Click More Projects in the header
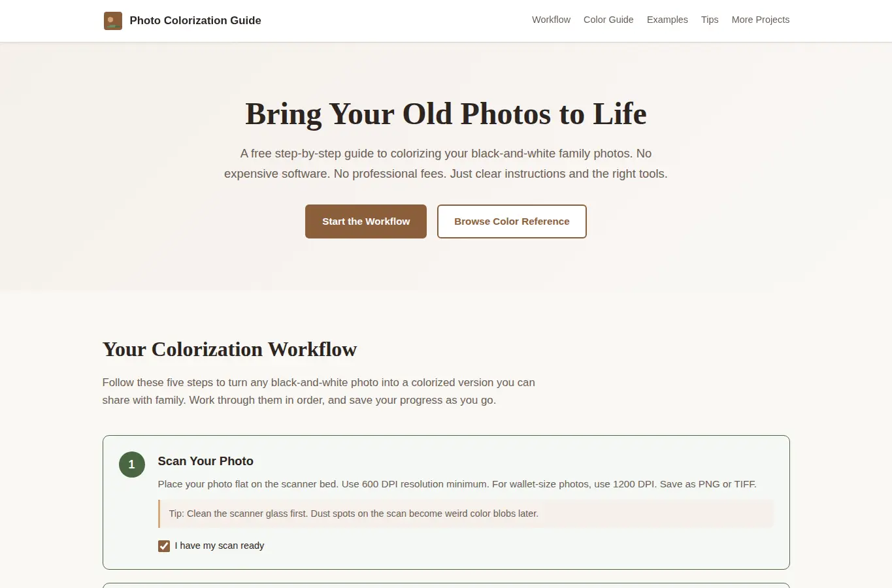Viewport: 892px width, 588px height. (761, 20)
